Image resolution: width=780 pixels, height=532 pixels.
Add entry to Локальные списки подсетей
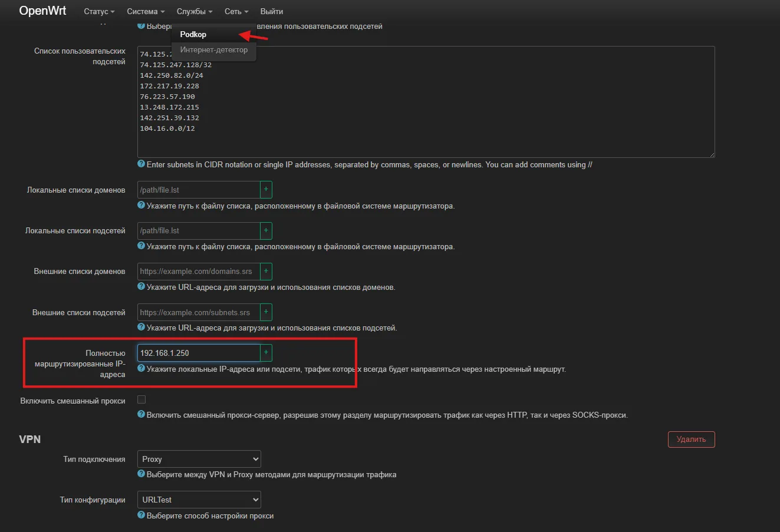coord(266,230)
